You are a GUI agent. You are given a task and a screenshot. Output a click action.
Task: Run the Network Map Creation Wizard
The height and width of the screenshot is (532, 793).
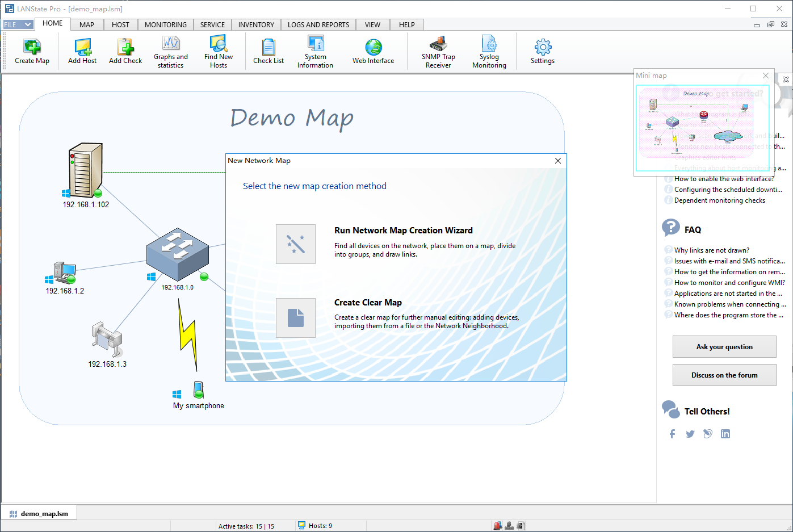pos(296,244)
